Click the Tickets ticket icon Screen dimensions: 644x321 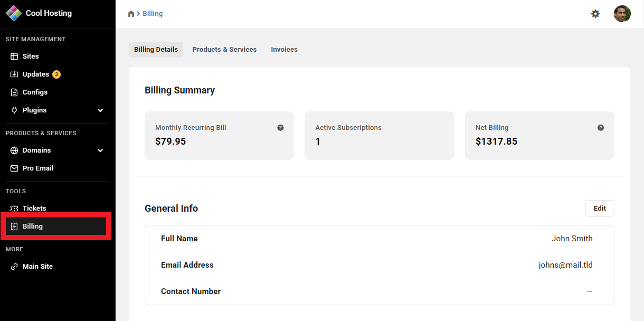(14, 209)
